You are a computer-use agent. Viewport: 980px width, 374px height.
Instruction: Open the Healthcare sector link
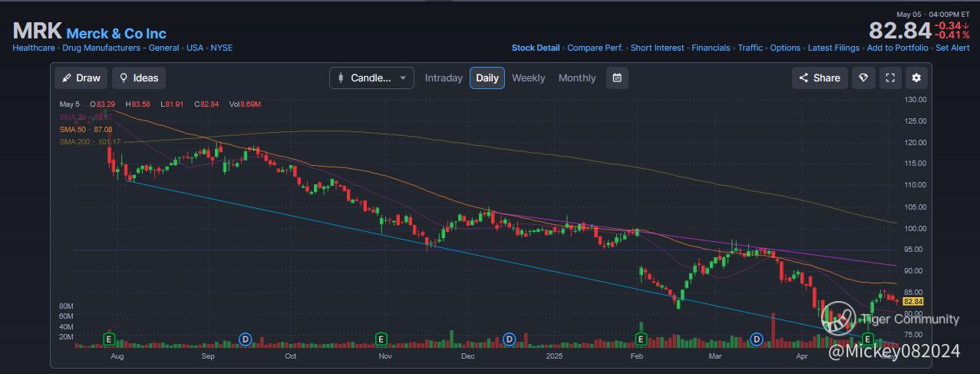[34, 48]
